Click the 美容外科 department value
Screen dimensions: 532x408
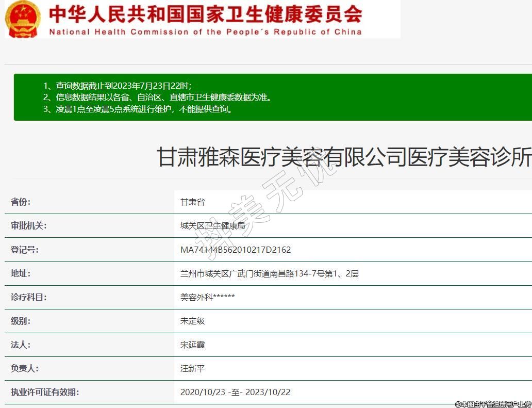pos(207,297)
